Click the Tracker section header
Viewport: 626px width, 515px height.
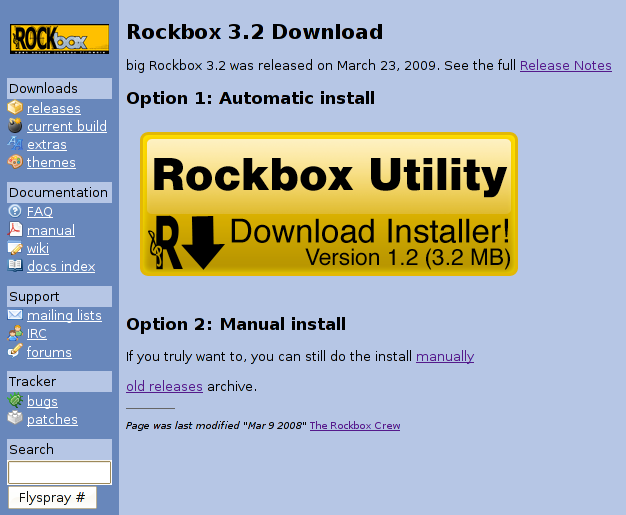coord(59,381)
